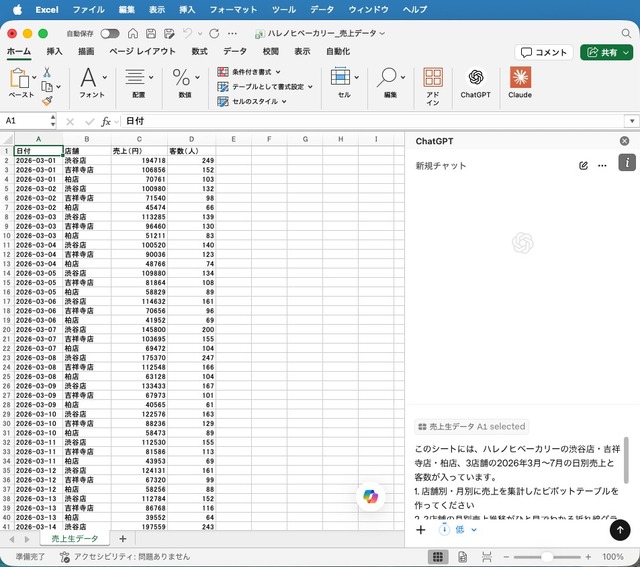
Task: Open ChatGPT pane ellipsis options menu
Action: [602, 165]
